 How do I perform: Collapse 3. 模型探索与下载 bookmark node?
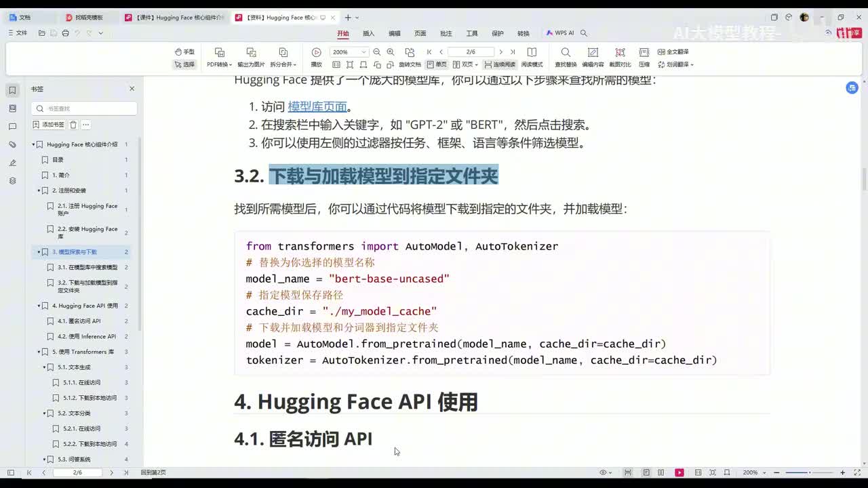click(x=39, y=252)
